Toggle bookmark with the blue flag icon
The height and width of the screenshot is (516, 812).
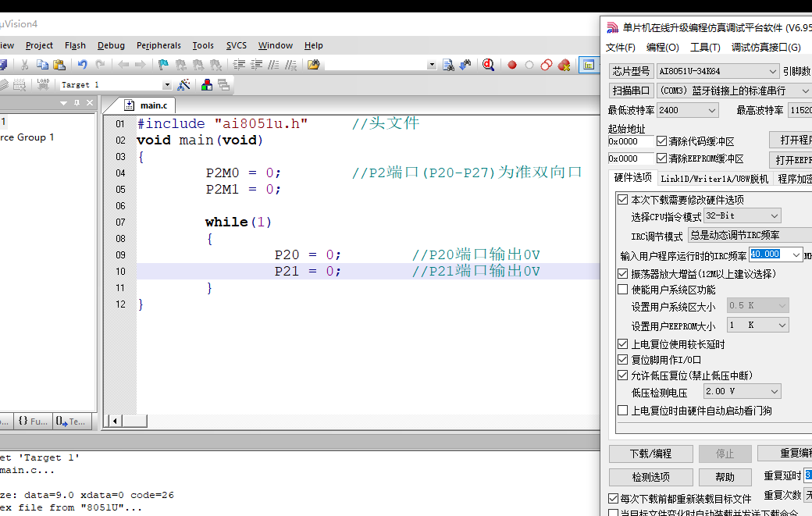click(x=163, y=65)
